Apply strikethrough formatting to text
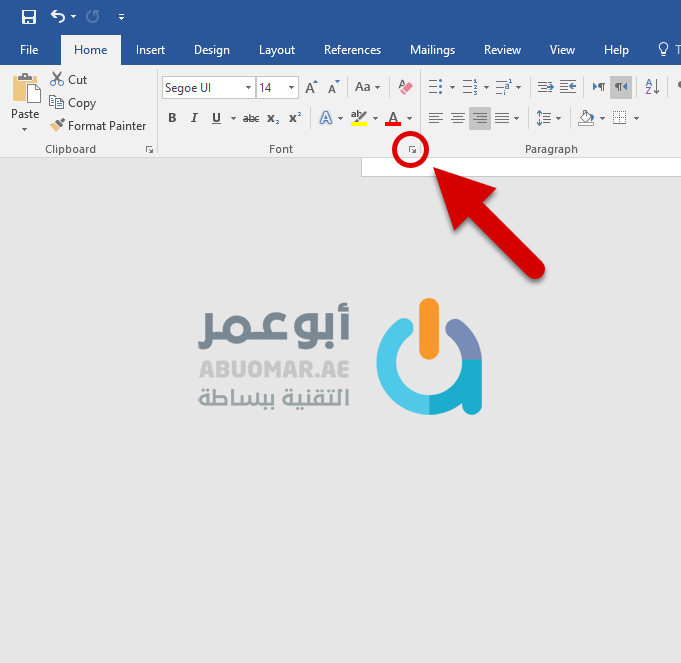This screenshot has height=663, width=681. click(x=251, y=118)
